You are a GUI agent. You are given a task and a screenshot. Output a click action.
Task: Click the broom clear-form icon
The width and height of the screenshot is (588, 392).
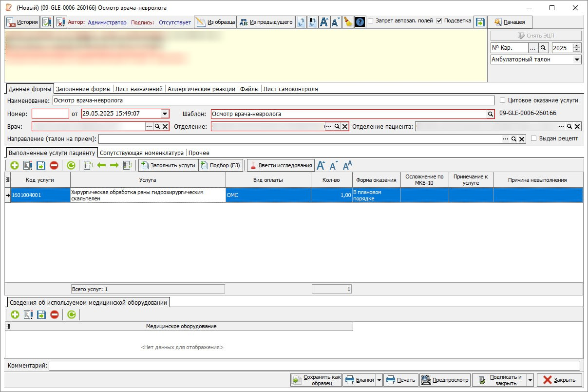348,22
